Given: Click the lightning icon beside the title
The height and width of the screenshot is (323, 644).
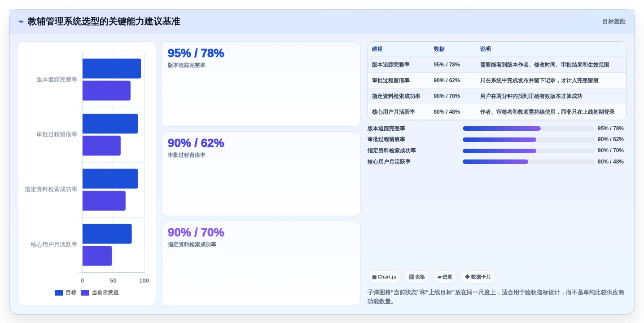Looking at the screenshot, I should (21, 22).
